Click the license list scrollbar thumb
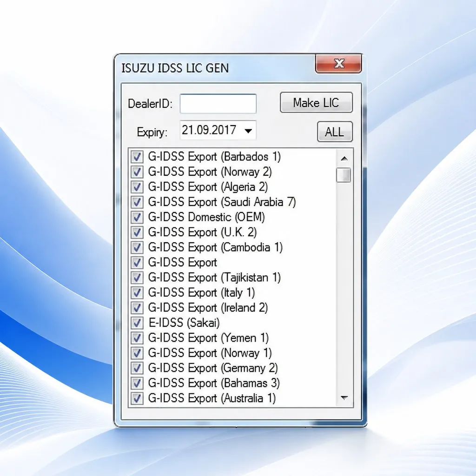This screenshot has height=476, width=476. click(344, 175)
